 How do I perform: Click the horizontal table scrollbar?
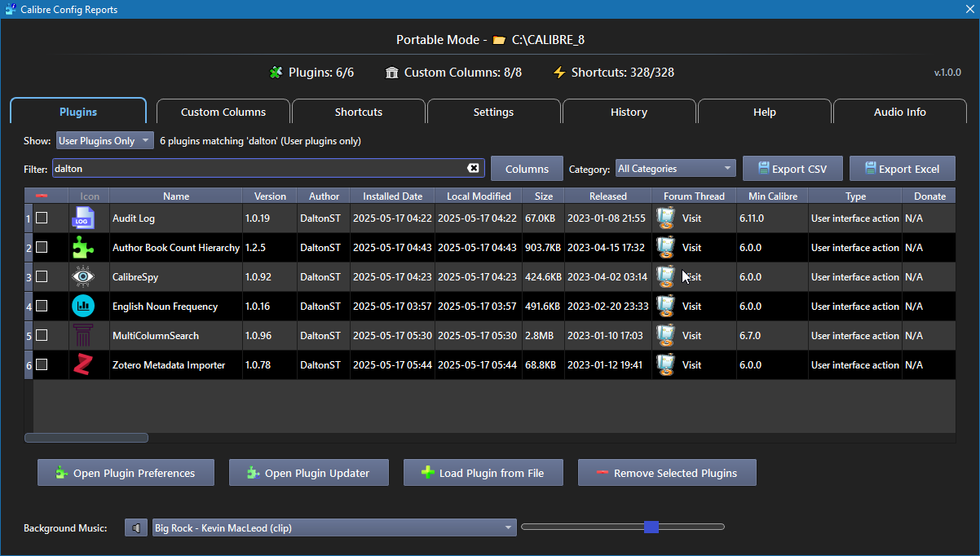point(86,438)
